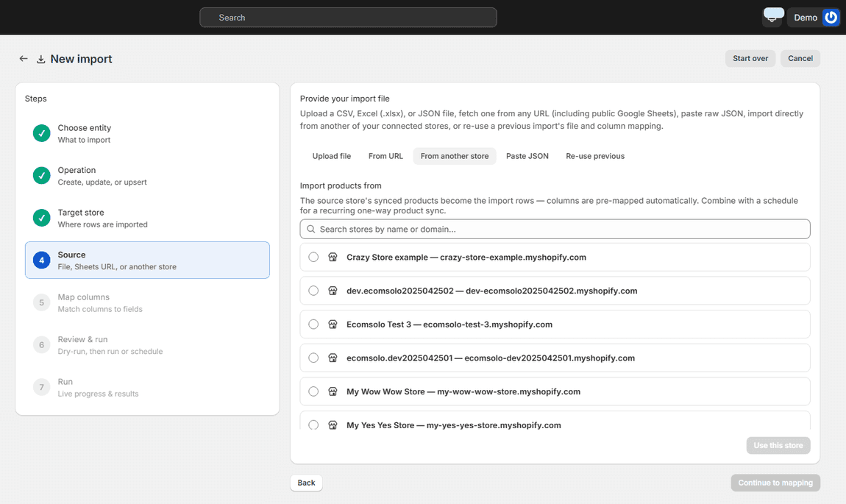The height and width of the screenshot is (504, 846).
Task: Click the step 7 Run number badge
Action: pos(41,387)
